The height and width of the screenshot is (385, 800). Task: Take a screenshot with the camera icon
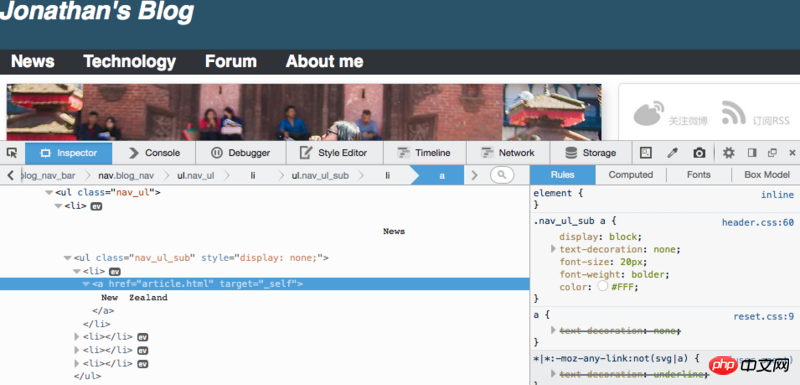(699, 152)
